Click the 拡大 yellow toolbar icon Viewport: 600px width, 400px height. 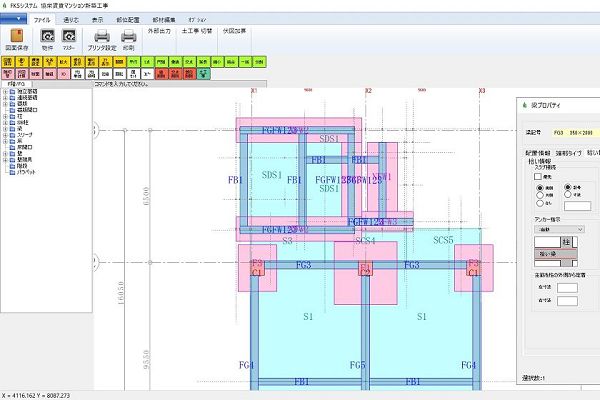coord(63,62)
